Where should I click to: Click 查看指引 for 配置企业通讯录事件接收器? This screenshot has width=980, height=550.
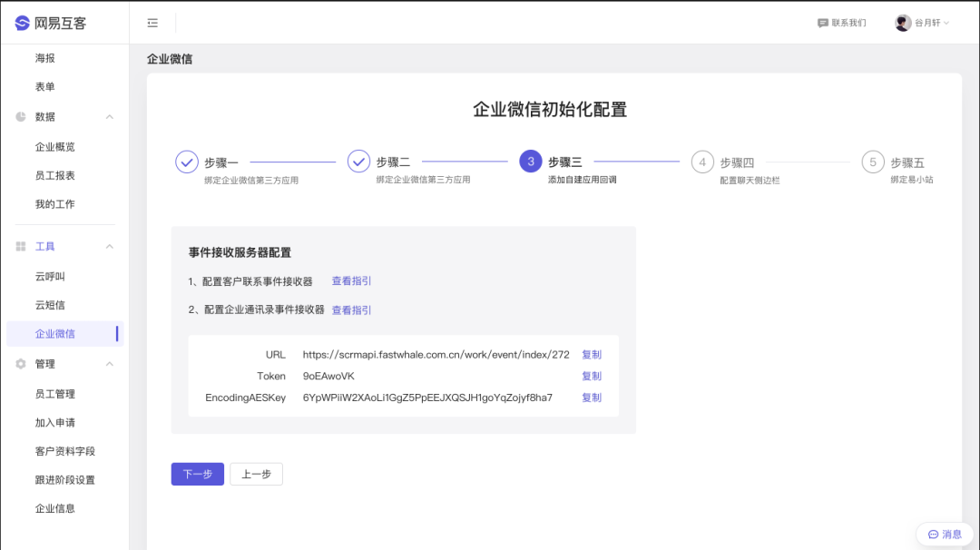coord(351,310)
